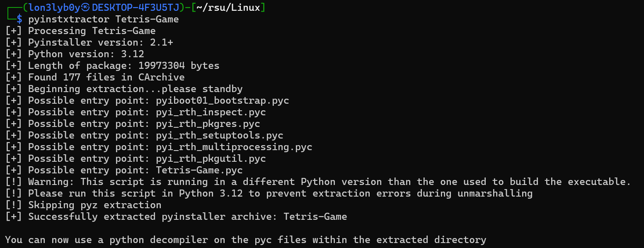This screenshot has width=644, height=248.
Task: Click the blue dollar sign prompt symbol
Action: point(19,19)
